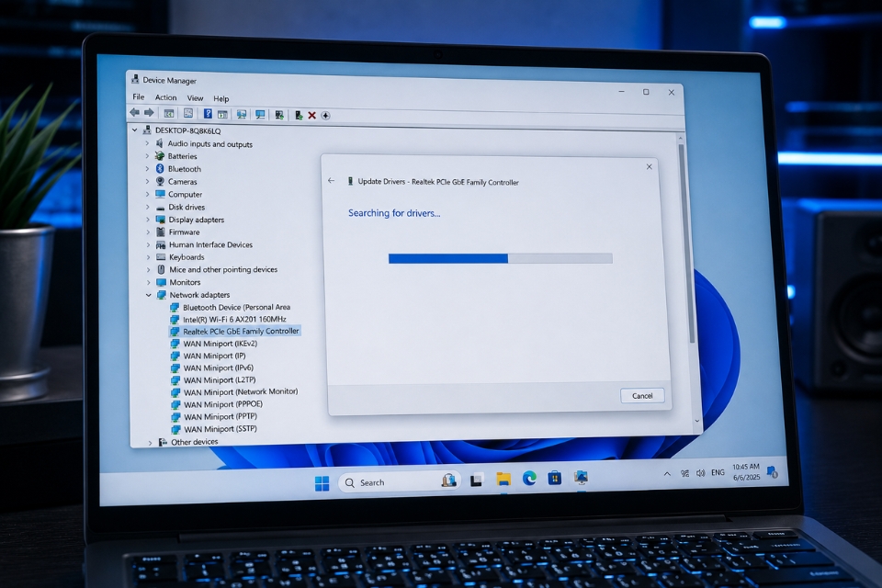Viewport: 882px width, 588px height.
Task: Open the File menu
Action: pyautogui.click(x=139, y=96)
